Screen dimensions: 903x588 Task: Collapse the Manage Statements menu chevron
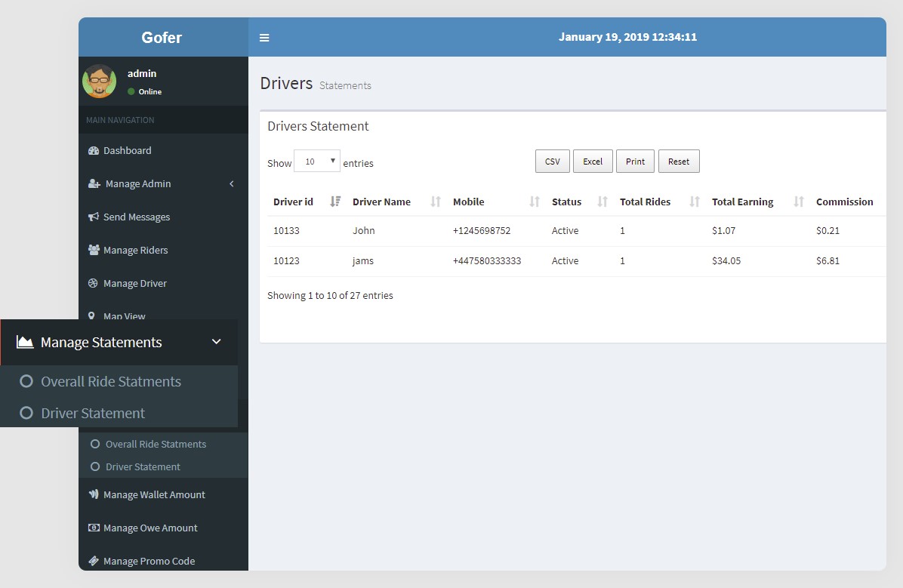pyautogui.click(x=216, y=341)
